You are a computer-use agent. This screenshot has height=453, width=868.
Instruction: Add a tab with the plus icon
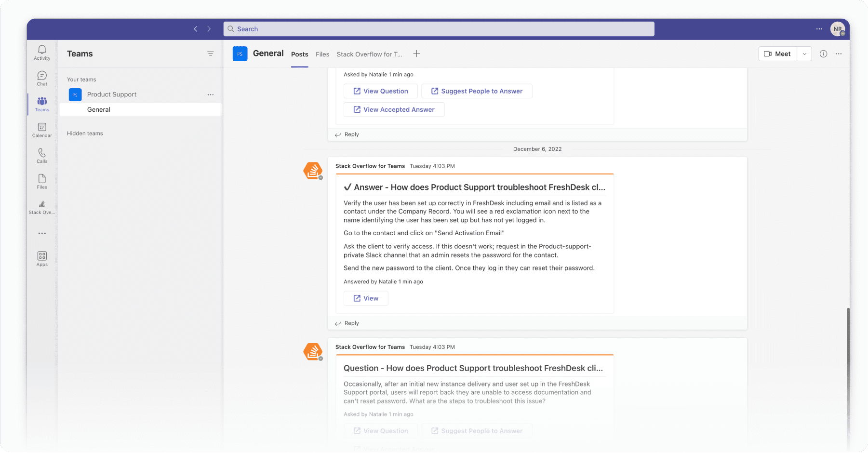click(416, 53)
